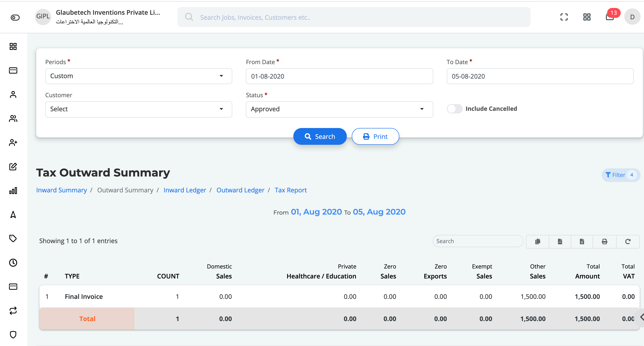Click the Inward Ledger tab
644x346 pixels.
(184, 190)
